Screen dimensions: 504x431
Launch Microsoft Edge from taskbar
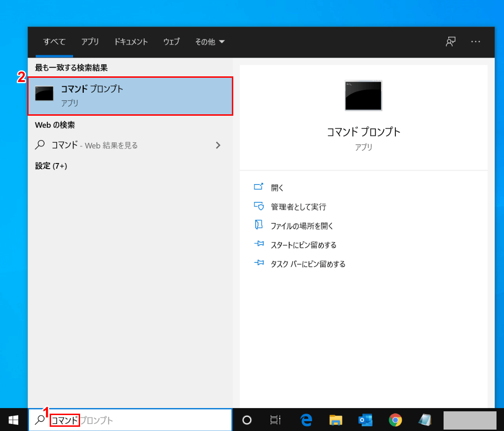pos(306,420)
